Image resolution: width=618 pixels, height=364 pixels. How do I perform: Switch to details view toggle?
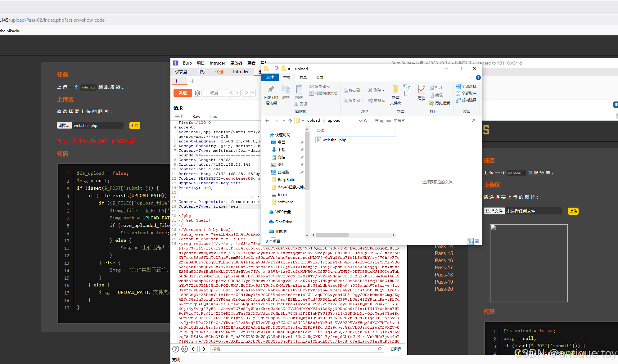tap(470, 241)
